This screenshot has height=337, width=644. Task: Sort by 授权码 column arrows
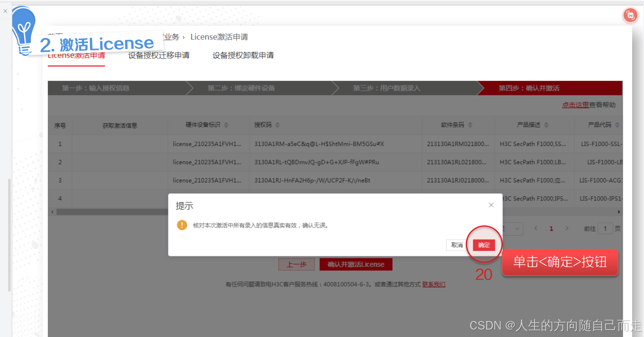278,125
